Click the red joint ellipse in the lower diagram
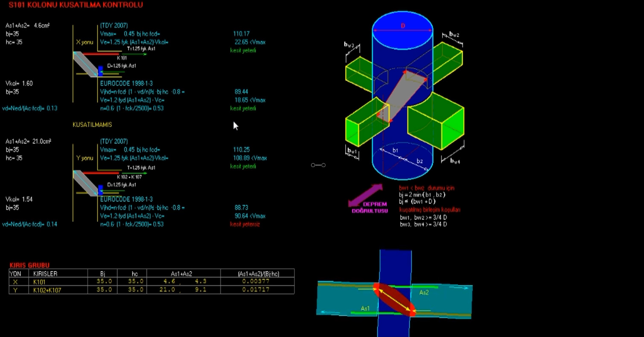This screenshot has width=644, height=337. [x=394, y=299]
